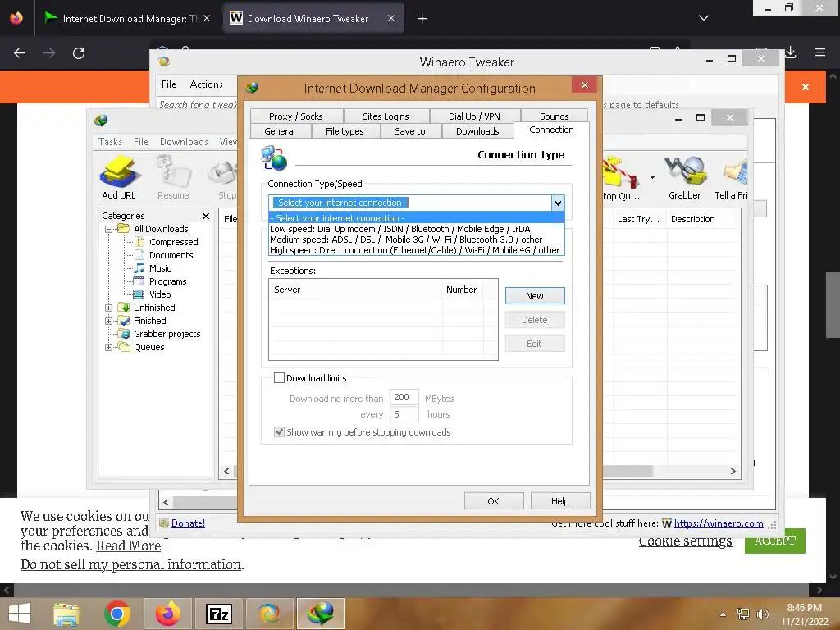This screenshot has height=630, width=840.
Task: Switch to the Downloads tab
Action: [477, 131]
